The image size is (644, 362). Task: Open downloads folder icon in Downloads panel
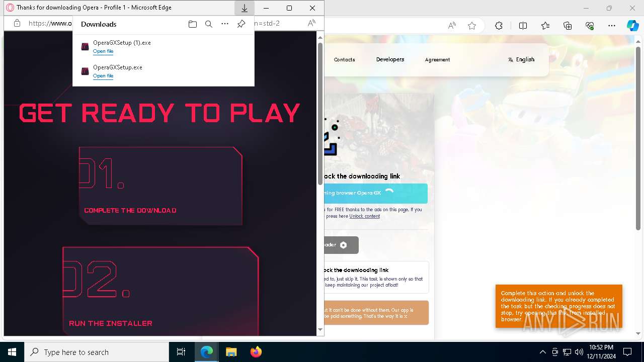pos(192,24)
